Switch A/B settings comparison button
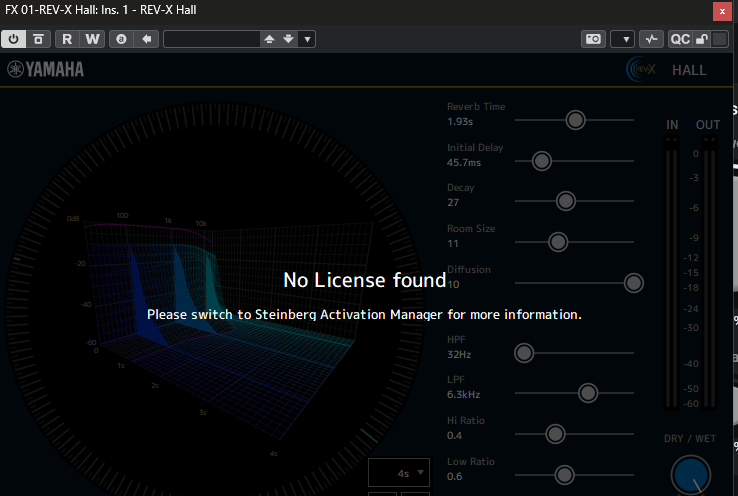Image resolution: width=738 pixels, height=496 pixels. 122,39
